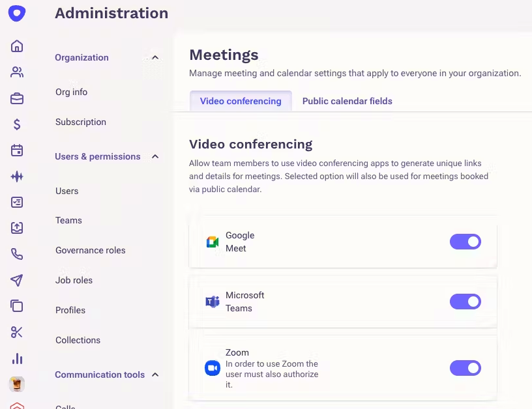Image resolution: width=532 pixels, height=409 pixels.
Task: Open Profiles settings
Action: coord(70,310)
